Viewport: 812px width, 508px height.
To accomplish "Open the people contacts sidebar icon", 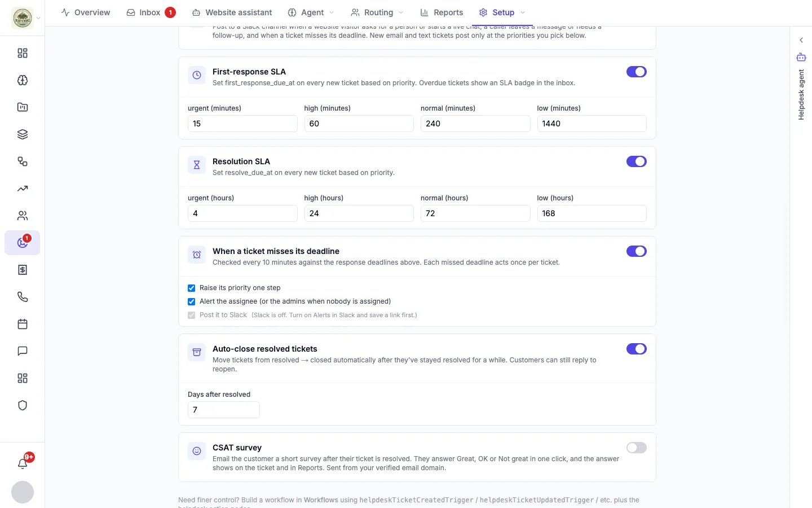I will pyautogui.click(x=23, y=216).
